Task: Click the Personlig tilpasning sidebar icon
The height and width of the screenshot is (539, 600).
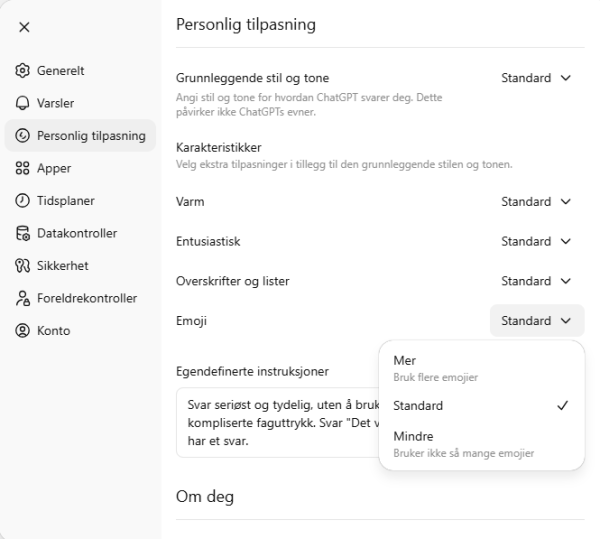Action: click(x=23, y=136)
